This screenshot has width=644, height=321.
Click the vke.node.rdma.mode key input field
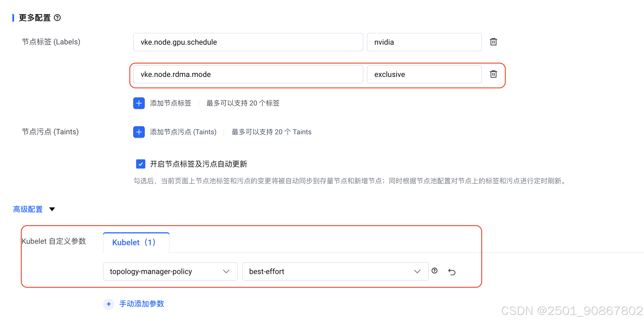point(248,74)
